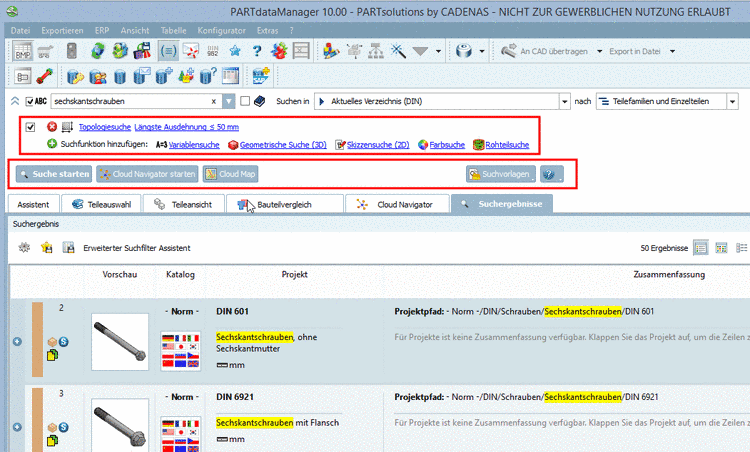The width and height of the screenshot is (750, 452).
Task: Switch to the Cloud Navigator tab
Action: (x=397, y=204)
